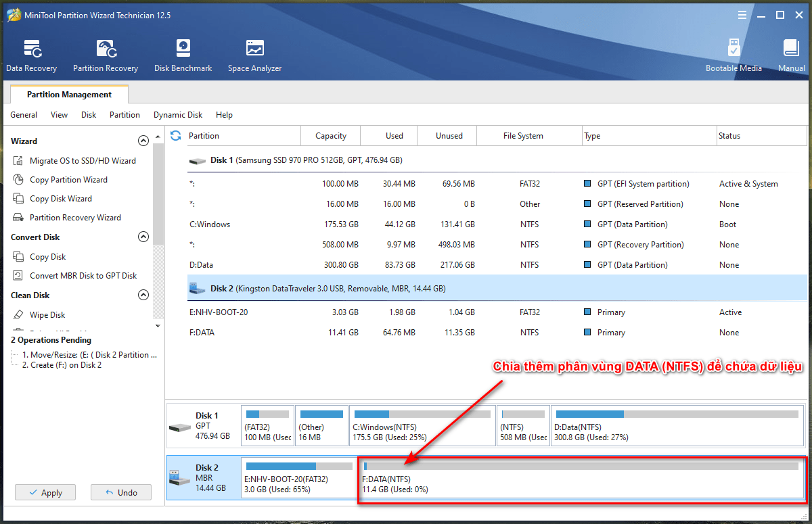Select the (FAT32) 100 MB block in disk map
Image resolution: width=812 pixels, height=524 pixels.
tap(267, 426)
